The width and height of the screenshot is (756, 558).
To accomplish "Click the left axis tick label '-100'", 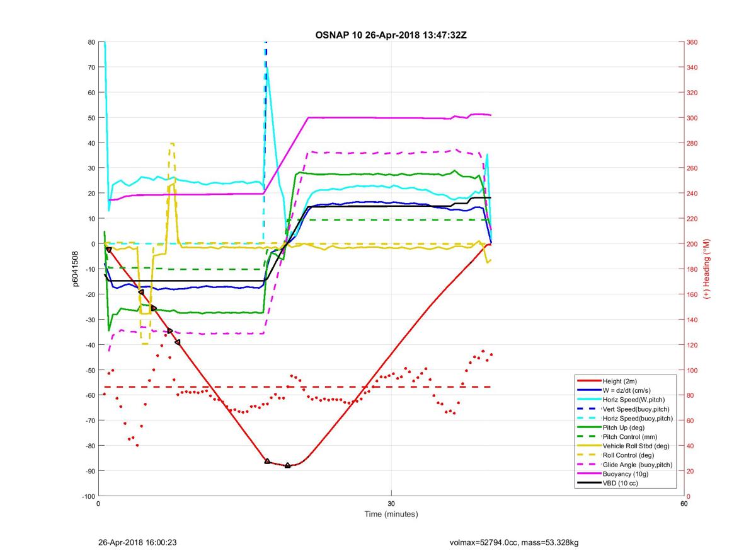I will pos(88,496).
